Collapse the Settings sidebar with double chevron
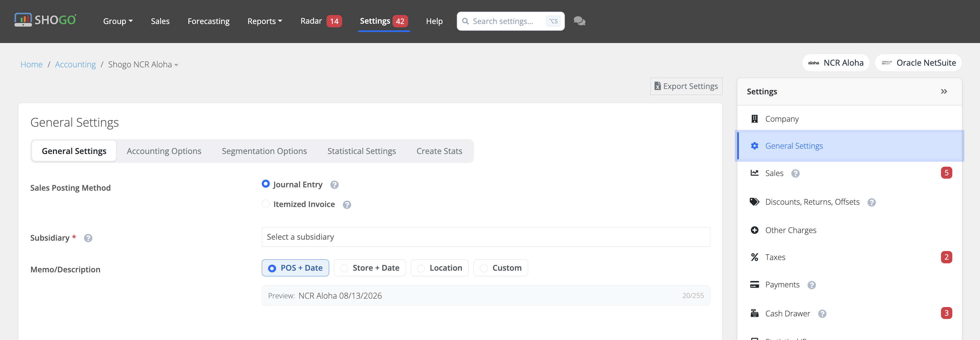The width and height of the screenshot is (980, 340). (x=944, y=92)
